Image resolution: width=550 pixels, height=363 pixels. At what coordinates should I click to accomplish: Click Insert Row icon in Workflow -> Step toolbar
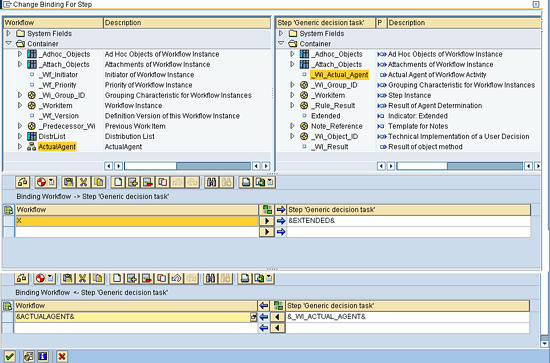(x=133, y=182)
